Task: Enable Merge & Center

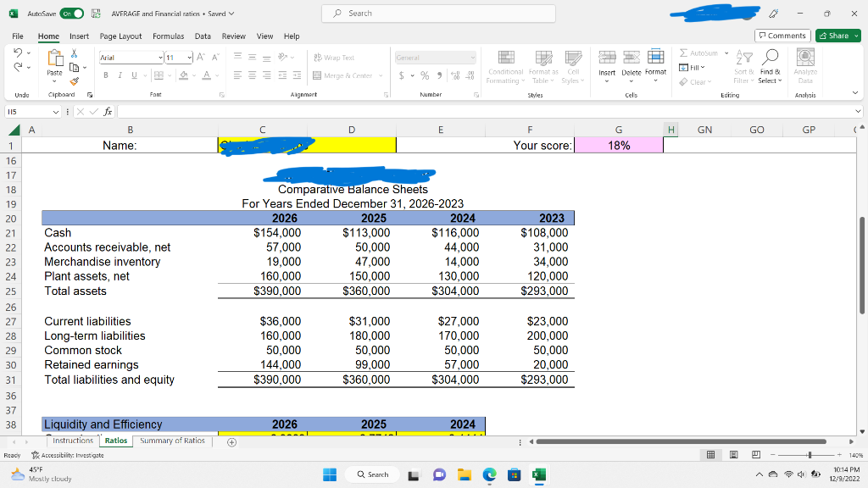Action: point(344,75)
